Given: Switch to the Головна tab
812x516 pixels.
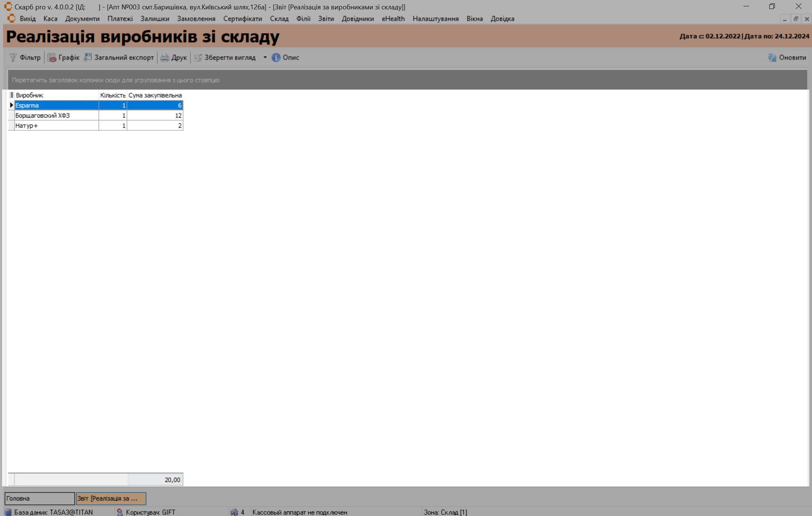Looking at the screenshot, I should coord(39,498).
